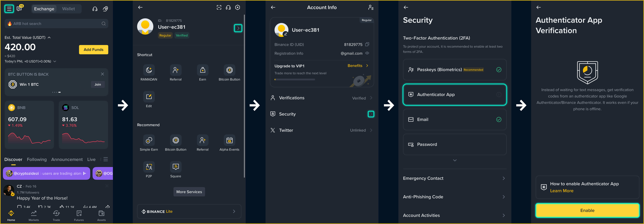The width and height of the screenshot is (644, 224).
Task: Click the banner carousel page dots
Action: pyautogui.click(x=57, y=92)
